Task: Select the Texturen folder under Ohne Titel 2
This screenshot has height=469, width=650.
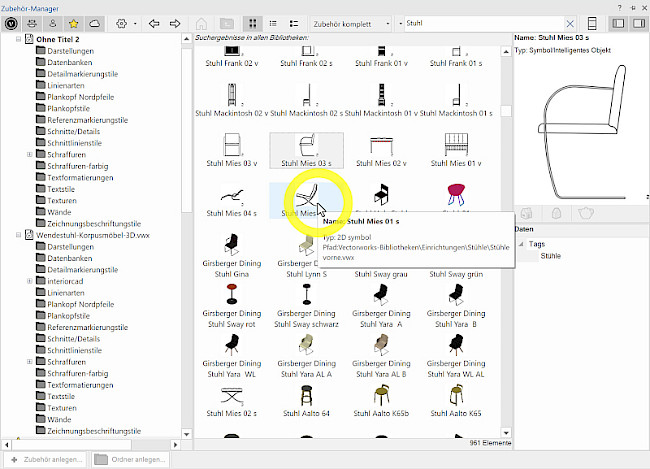Action: coord(62,200)
